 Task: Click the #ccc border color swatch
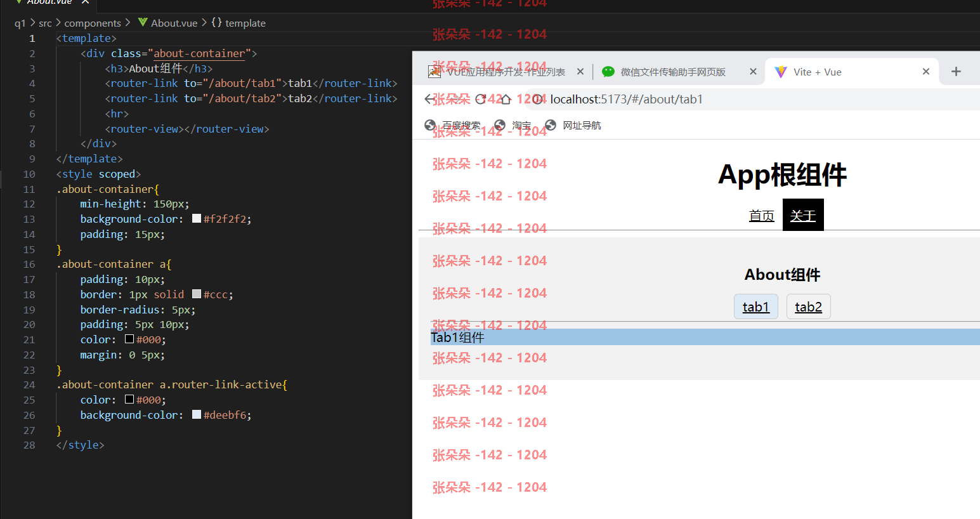click(x=197, y=294)
